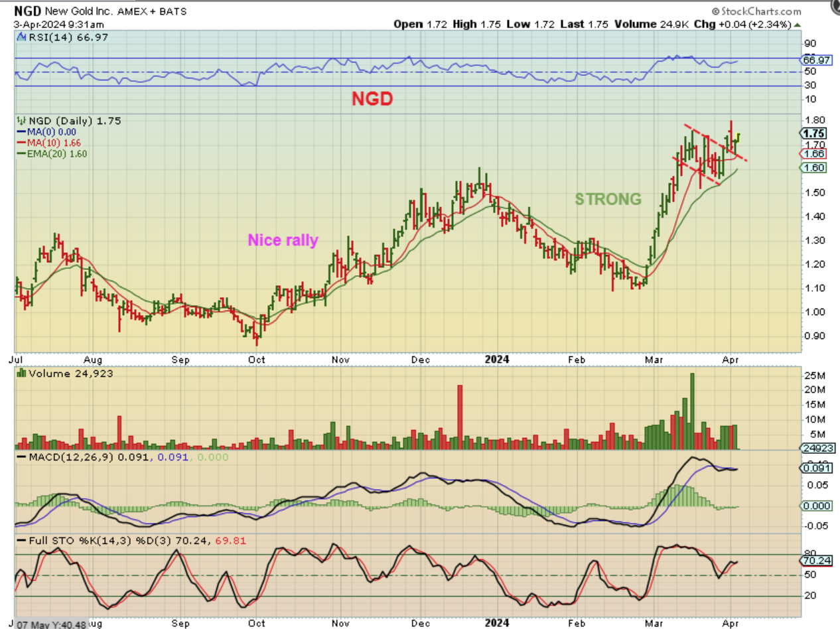Click the green up triangle after Chg

pyautogui.click(x=797, y=25)
